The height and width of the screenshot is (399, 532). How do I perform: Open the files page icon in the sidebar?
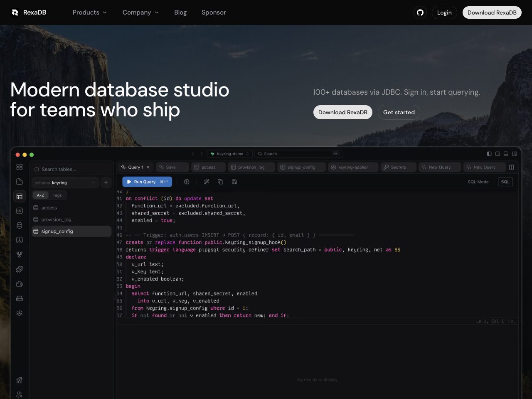[20, 182]
